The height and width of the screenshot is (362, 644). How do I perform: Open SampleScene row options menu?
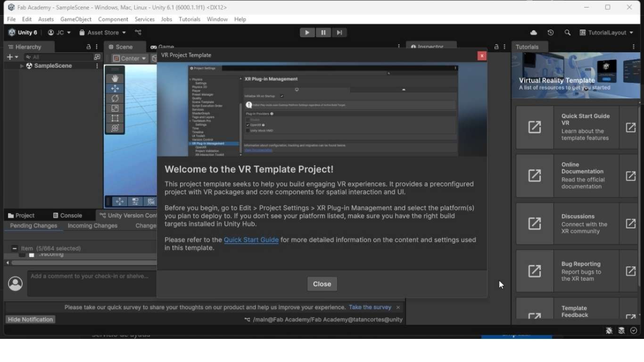pos(97,66)
